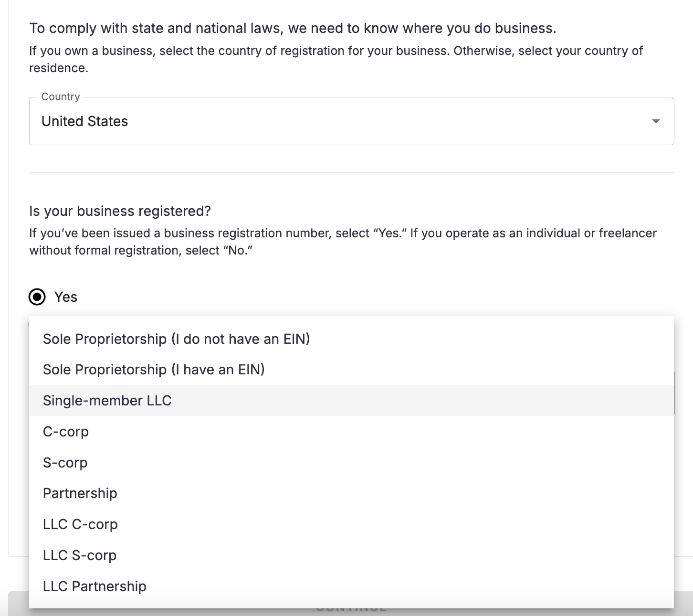Click the "Is your business registered?" heading
The image size is (693, 616).
[x=120, y=211]
